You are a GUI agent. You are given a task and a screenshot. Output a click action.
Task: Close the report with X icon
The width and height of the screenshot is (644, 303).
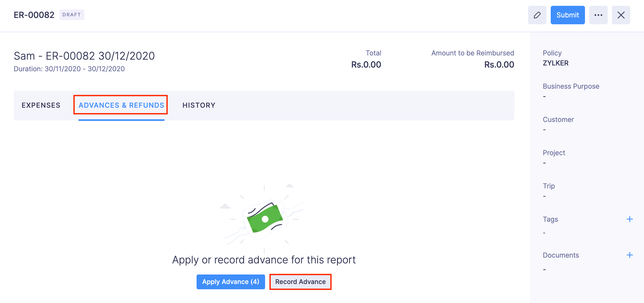[621, 15]
